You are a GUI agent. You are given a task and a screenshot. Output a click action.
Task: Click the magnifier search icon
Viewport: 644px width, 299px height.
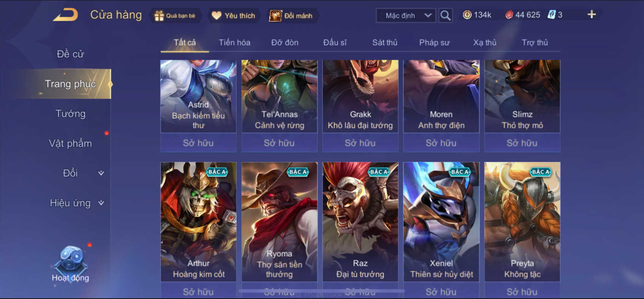point(445,16)
